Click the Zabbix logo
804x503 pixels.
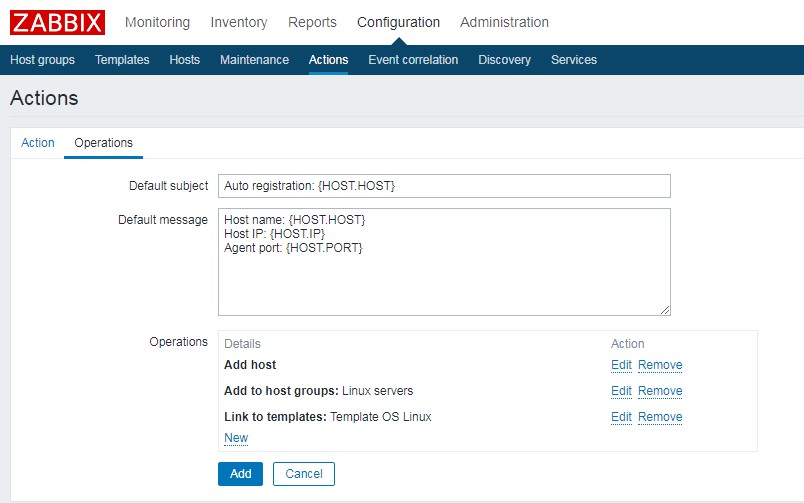[57, 22]
